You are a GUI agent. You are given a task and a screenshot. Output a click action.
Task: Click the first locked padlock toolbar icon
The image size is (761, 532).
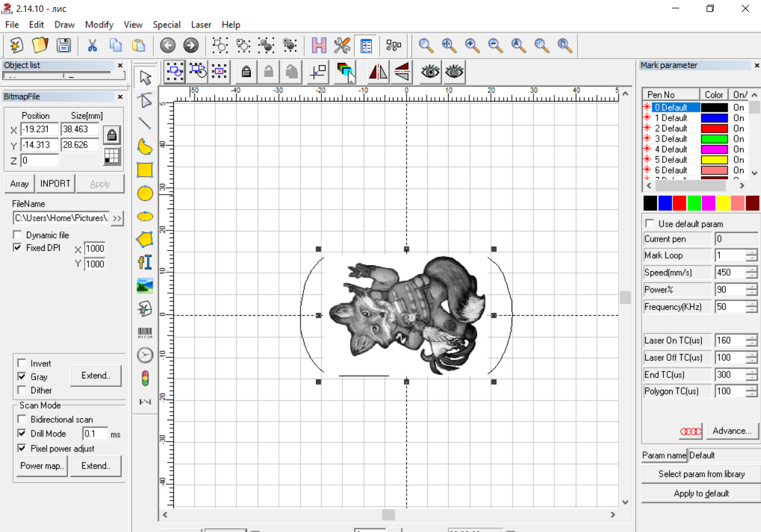click(246, 72)
